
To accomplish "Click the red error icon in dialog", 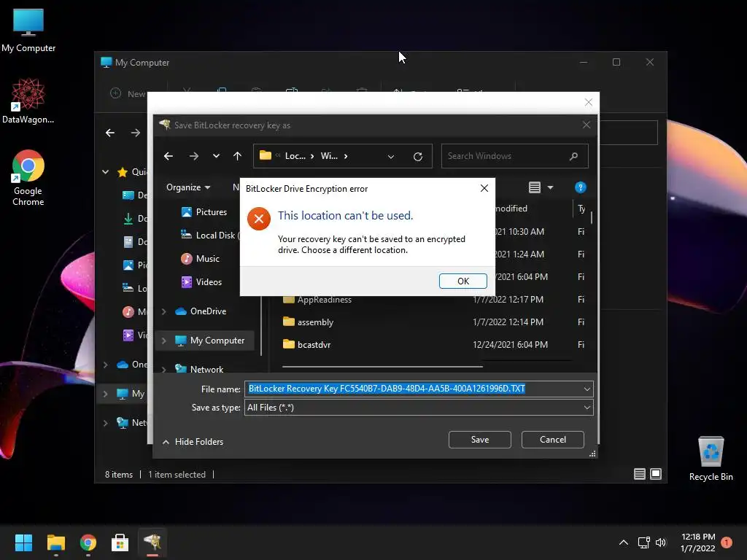I will click(259, 219).
